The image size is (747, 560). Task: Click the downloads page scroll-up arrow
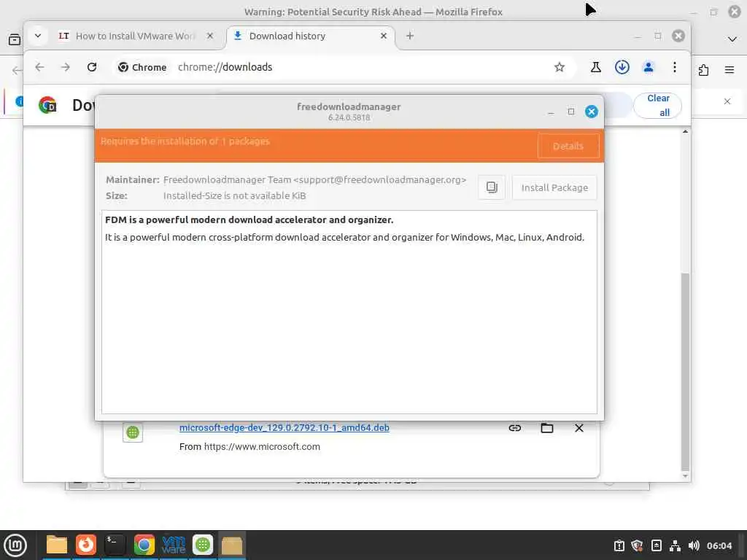click(x=685, y=131)
